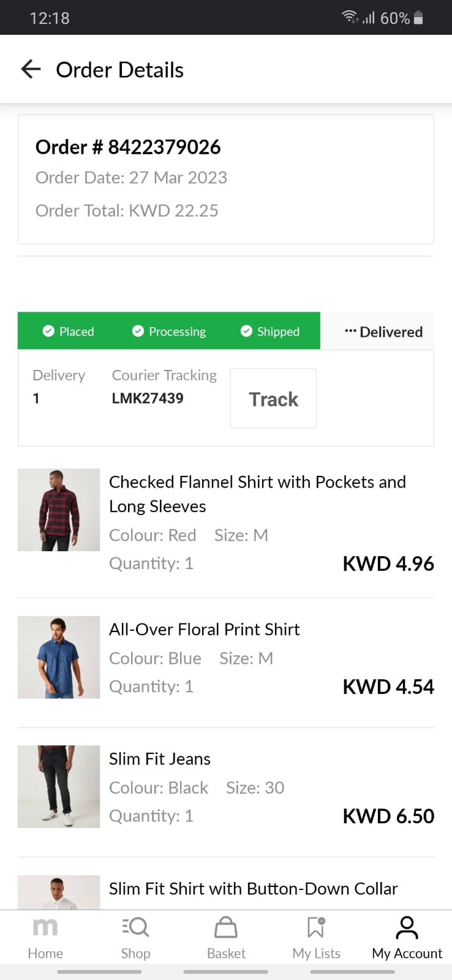Open the Floral Print Shirt thumbnail
This screenshot has width=452, height=980.
[x=59, y=657]
